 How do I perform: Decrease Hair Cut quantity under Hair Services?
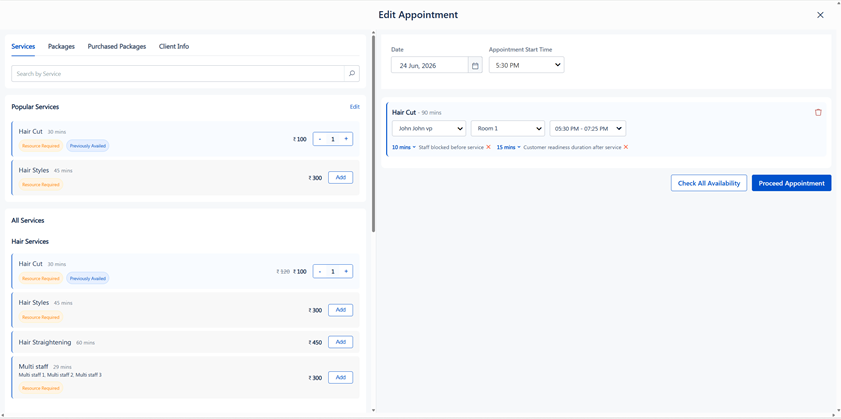click(320, 271)
